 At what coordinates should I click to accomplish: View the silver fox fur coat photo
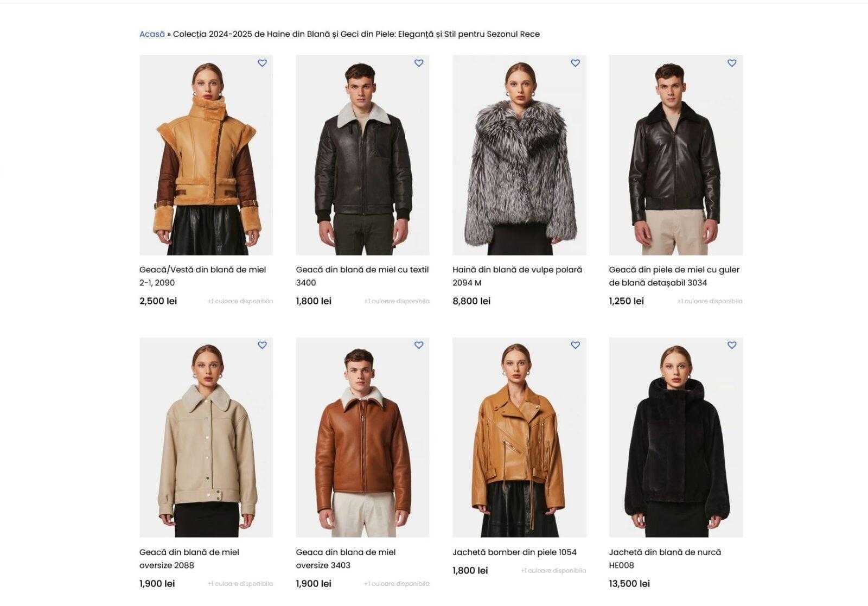[x=519, y=155]
